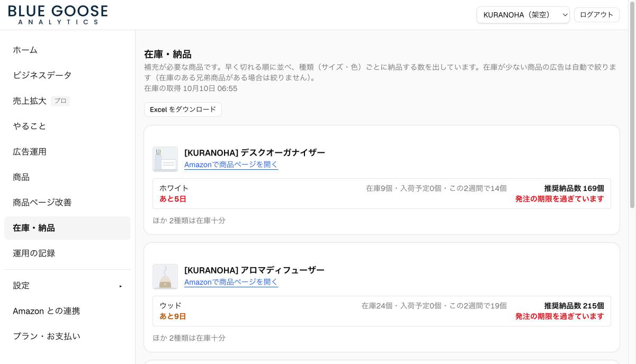Click the アロマディフューザー product thumbnail

coord(165,277)
